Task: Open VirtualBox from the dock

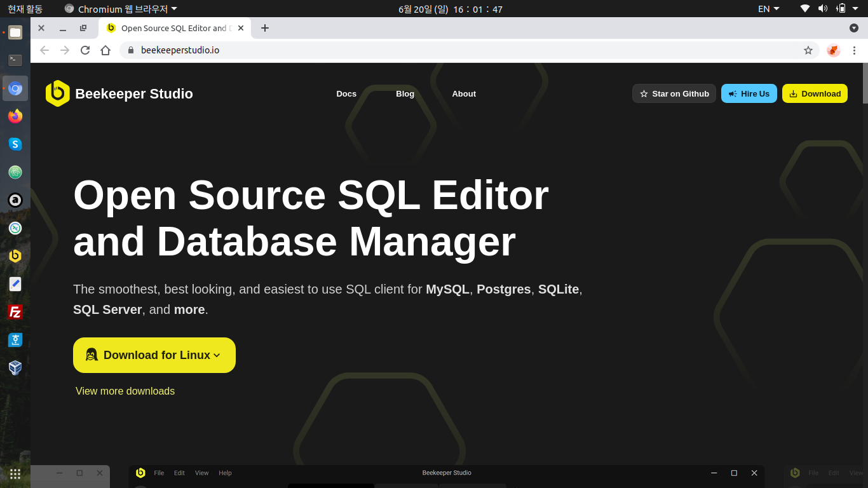Action: (x=15, y=367)
